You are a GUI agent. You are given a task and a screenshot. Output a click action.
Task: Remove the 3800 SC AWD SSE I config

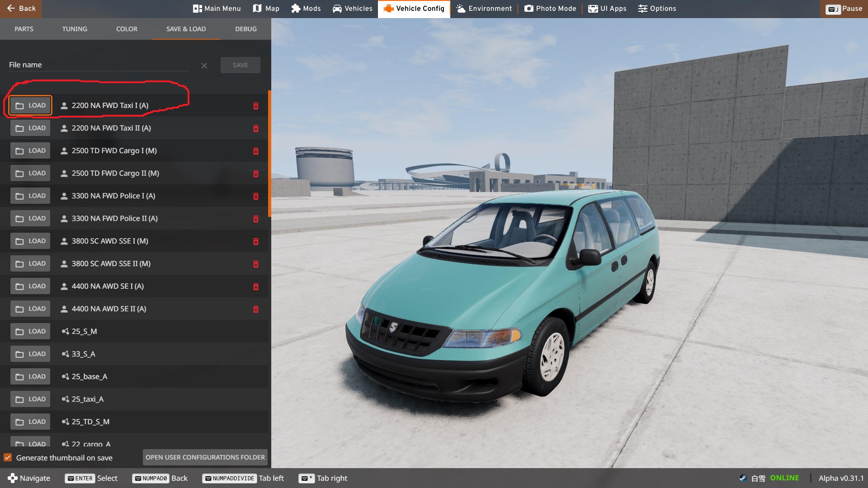coord(255,241)
